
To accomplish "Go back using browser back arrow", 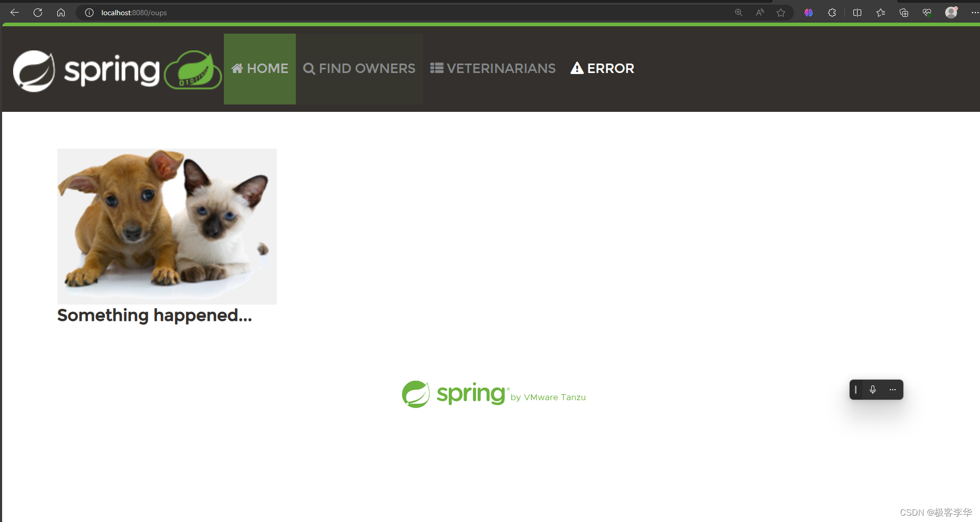I will click(x=15, y=13).
